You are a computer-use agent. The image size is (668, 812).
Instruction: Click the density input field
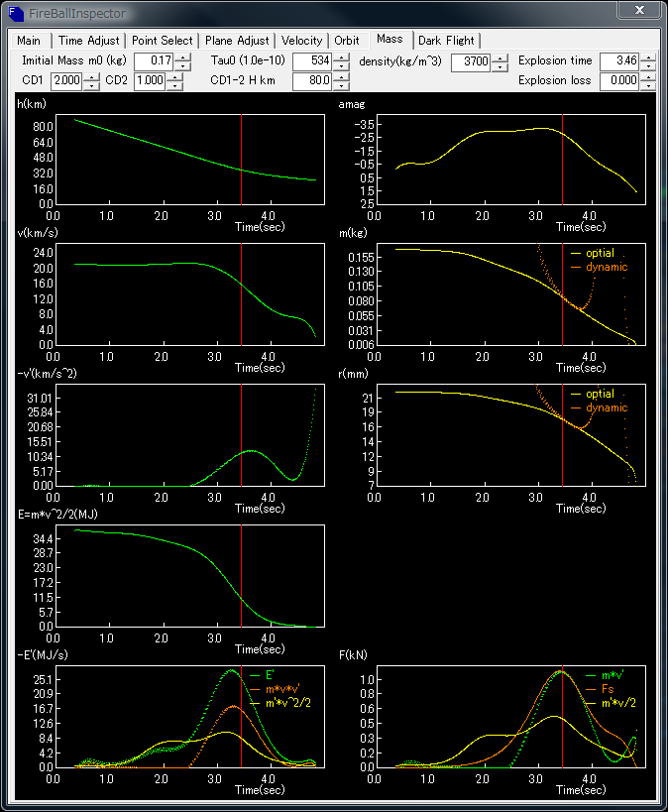pos(471,61)
